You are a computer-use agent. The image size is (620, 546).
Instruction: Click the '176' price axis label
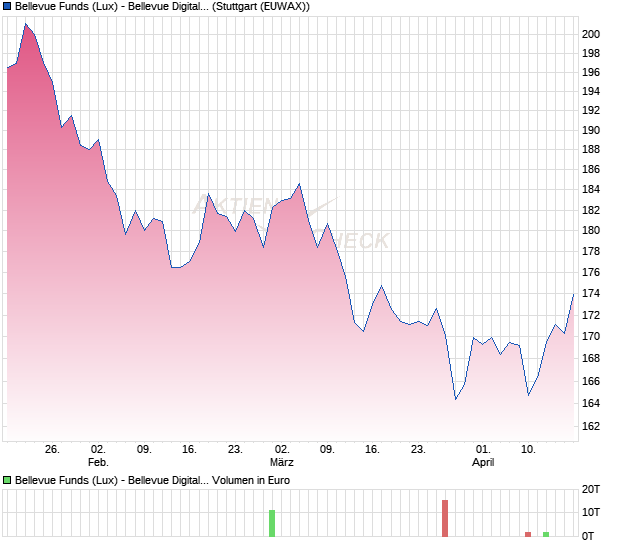coord(591,272)
